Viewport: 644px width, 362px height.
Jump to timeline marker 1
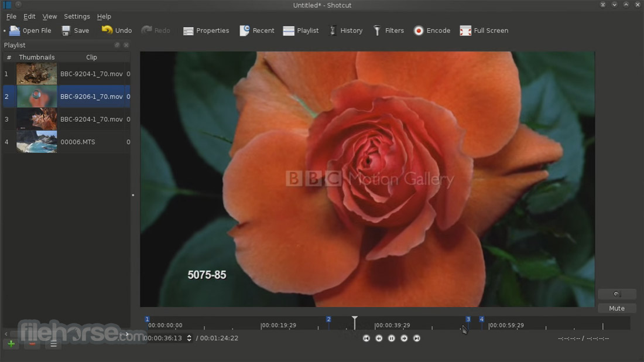[x=147, y=319]
